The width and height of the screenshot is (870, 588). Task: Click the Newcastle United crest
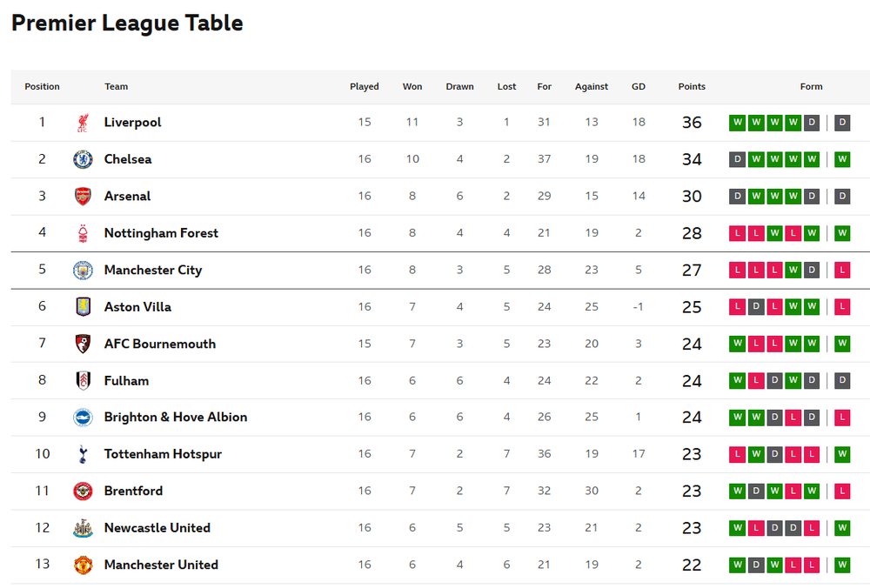[83, 528]
